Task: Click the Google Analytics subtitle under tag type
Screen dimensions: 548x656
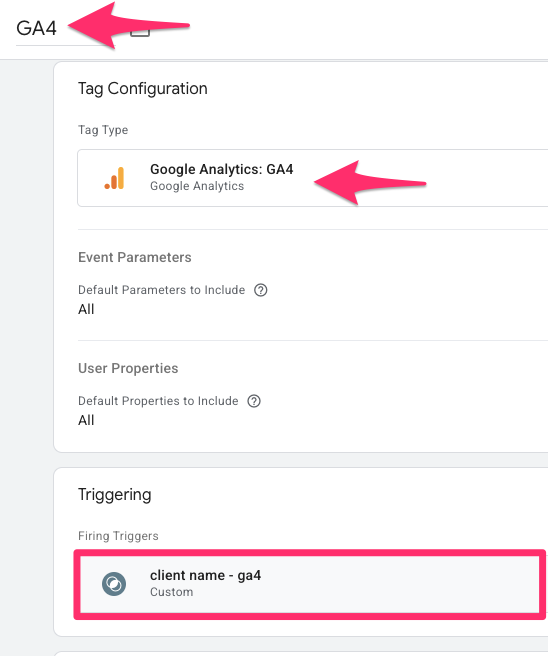Action: (197, 186)
